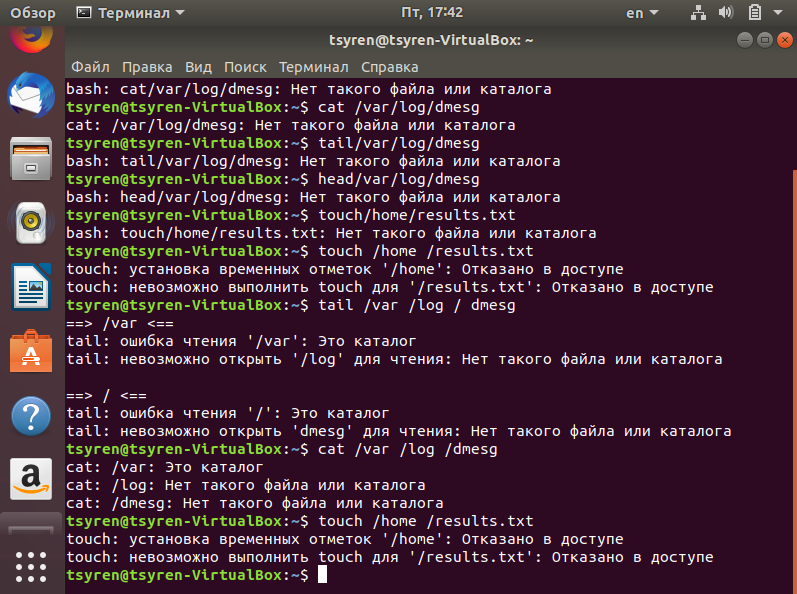Open Ubuntu Software orange bag icon
The image size is (797, 594).
tap(31, 351)
